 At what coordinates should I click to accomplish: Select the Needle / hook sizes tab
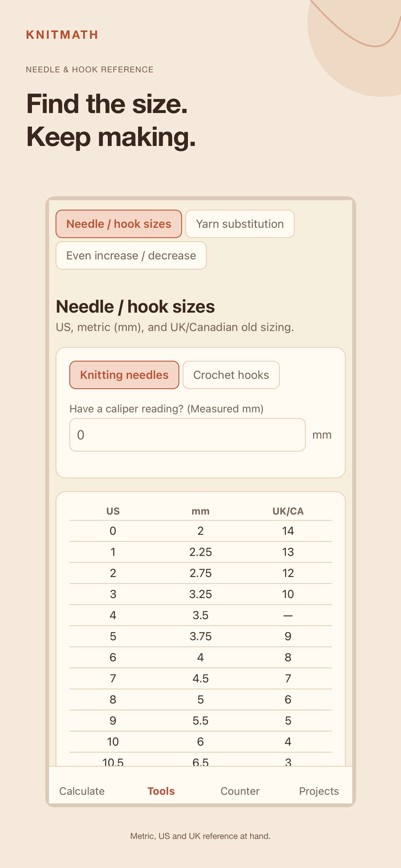click(x=118, y=224)
